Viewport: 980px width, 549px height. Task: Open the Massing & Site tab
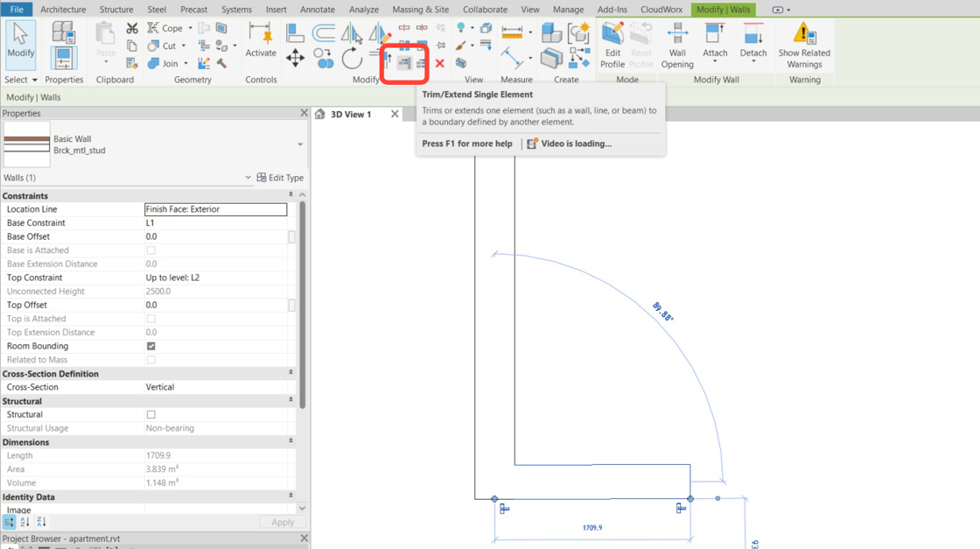[x=420, y=10]
